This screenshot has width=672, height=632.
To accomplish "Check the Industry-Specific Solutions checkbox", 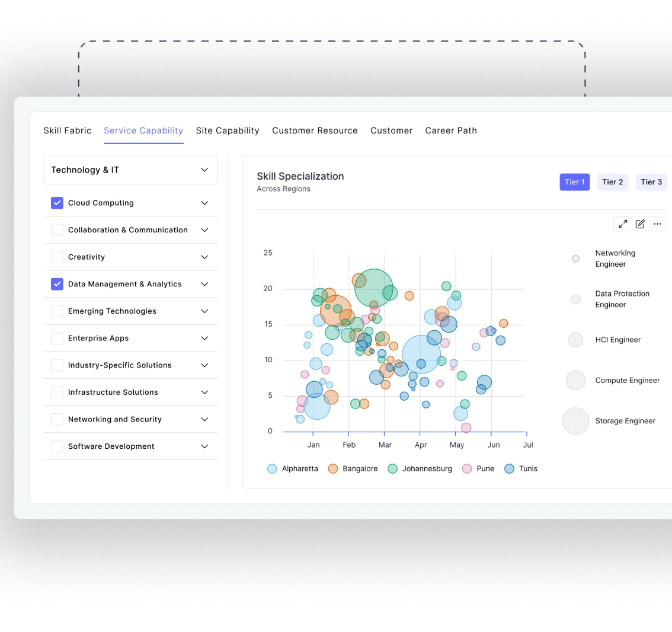I will pos(57,365).
